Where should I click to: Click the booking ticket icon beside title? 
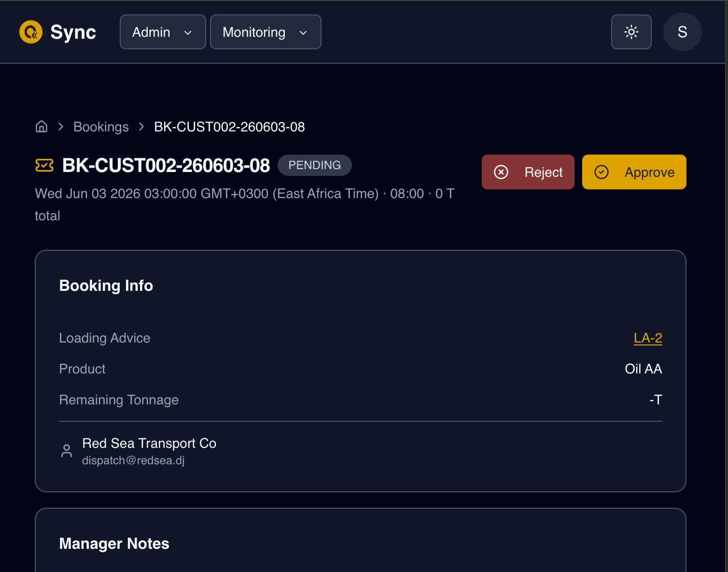click(44, 165)
